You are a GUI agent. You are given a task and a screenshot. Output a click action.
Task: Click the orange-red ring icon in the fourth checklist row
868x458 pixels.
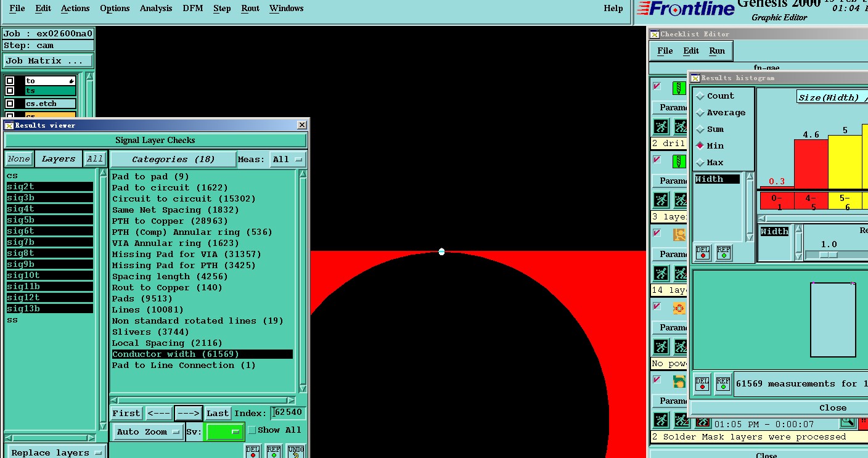click(x=679, y=308)
